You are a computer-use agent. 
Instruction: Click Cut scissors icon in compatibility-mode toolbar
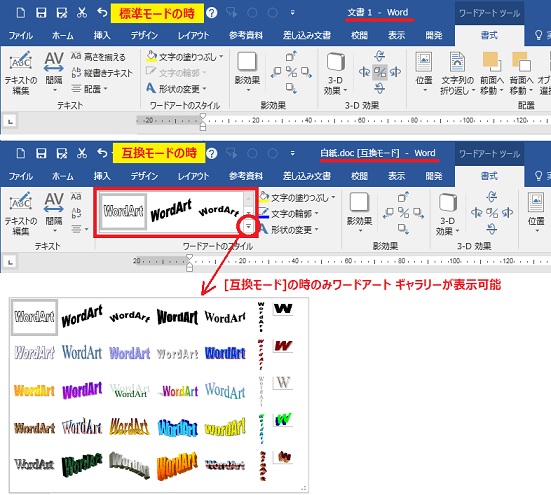(82, 153)
